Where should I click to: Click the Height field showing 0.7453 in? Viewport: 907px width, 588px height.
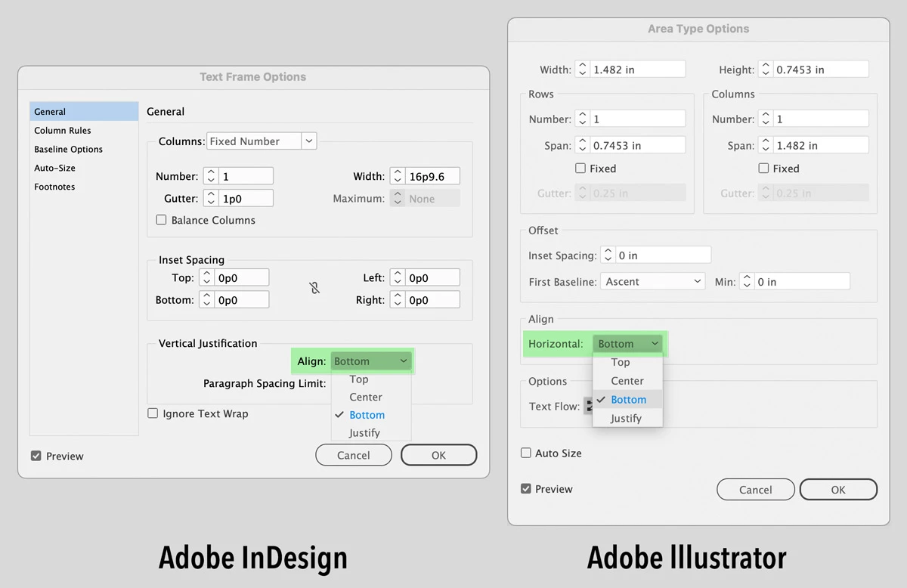point(821,70)
